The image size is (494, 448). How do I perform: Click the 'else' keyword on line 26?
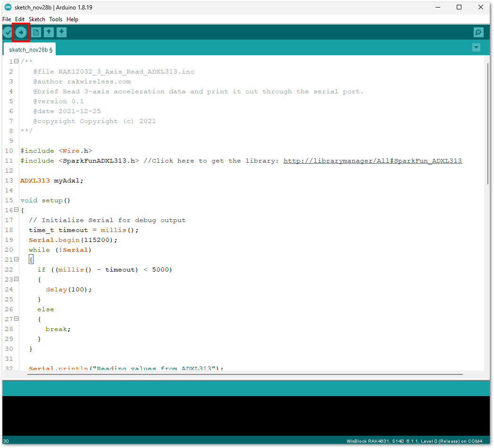pos(46,309)
